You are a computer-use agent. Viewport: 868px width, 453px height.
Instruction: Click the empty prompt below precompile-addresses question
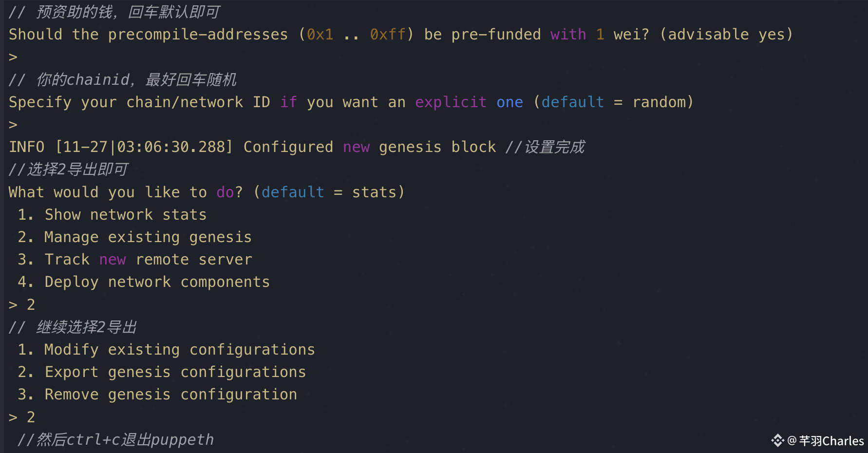pos(13,57)
